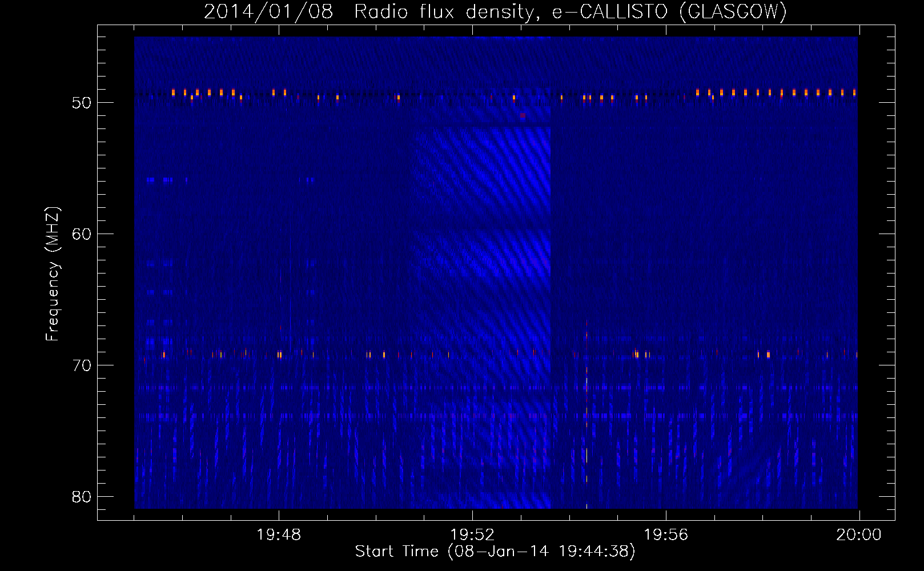Click the 60 MHz tick label
This screenshot has width=924, height=571.
point(82,234)
